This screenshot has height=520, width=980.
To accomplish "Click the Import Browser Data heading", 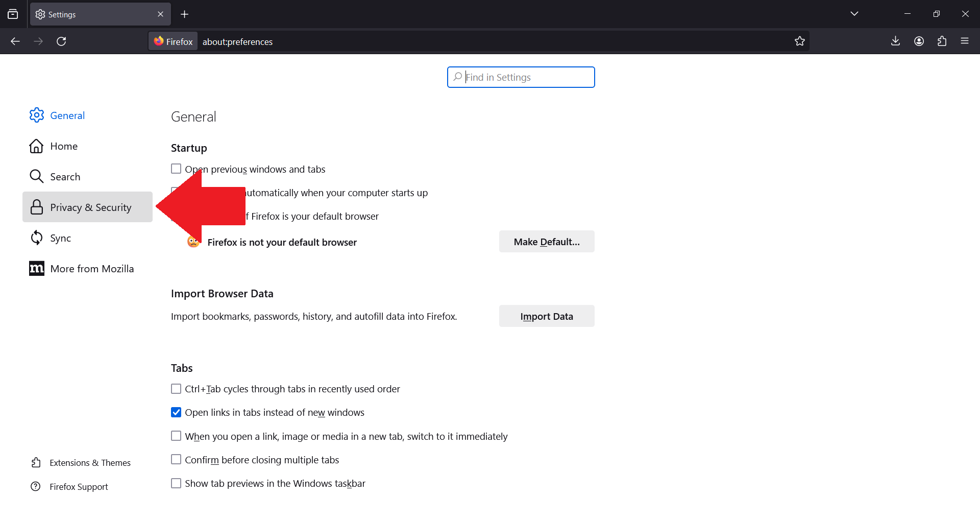I will click(222, 294).
